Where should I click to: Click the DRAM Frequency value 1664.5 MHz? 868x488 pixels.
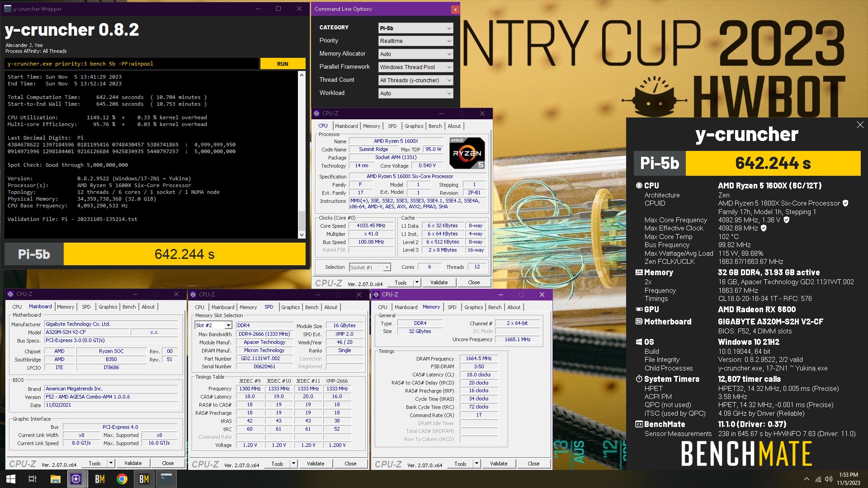479,358
